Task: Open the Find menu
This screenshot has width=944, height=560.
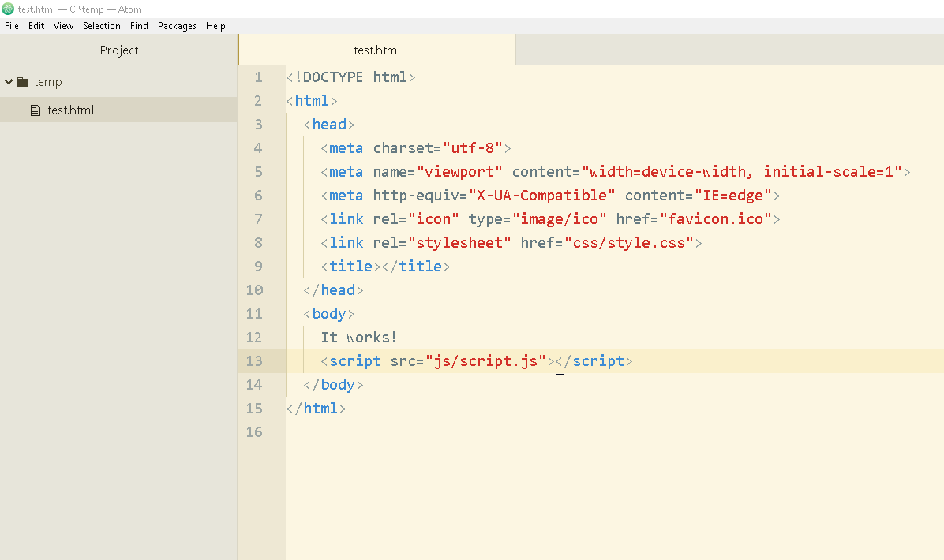Action: 139,26
